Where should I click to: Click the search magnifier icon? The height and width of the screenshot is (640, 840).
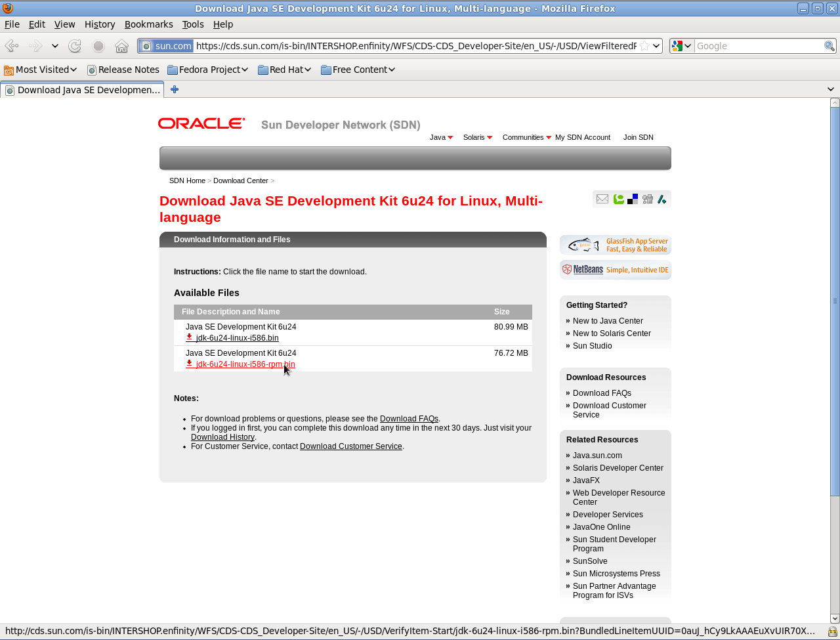tap(829, 46)
